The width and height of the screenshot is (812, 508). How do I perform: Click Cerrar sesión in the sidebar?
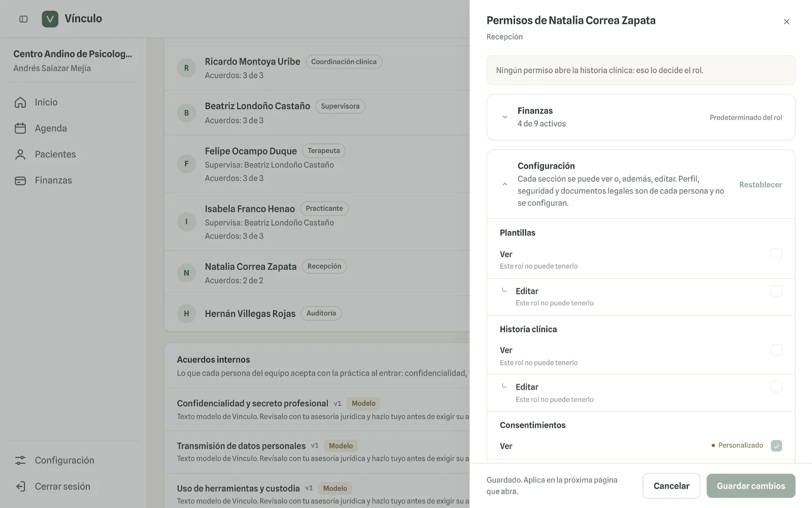(x=74, y=486)
